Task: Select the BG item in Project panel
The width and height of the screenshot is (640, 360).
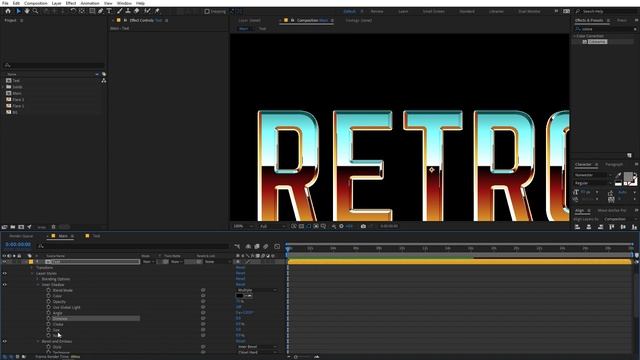Action: pyautogui.click(x=15, y=112)
